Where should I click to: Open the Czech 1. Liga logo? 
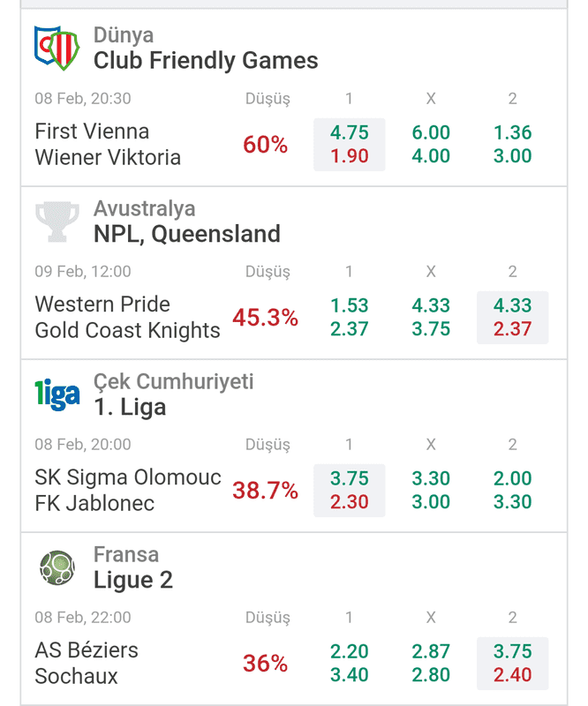point(57,394)
